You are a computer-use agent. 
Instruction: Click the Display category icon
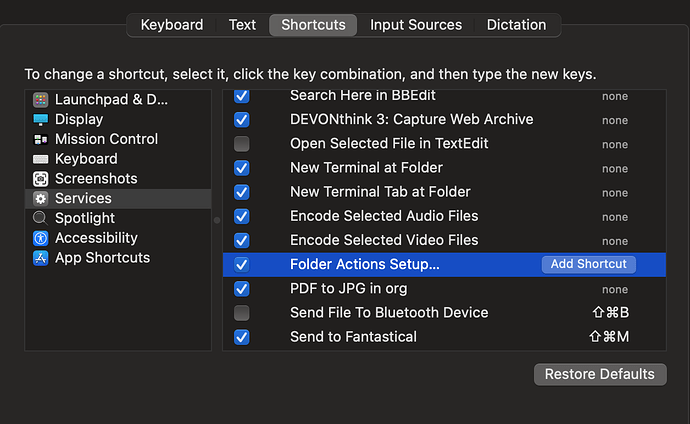coord(40,120)
